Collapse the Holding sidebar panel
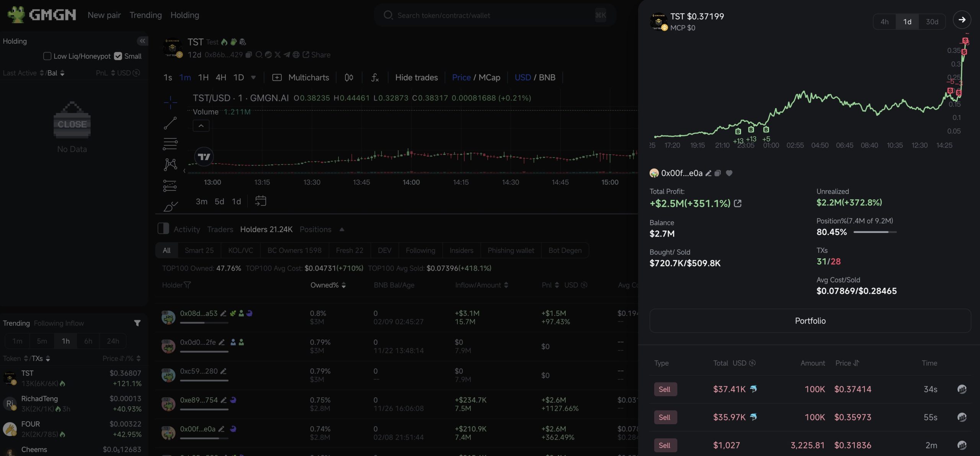Viewport: 980px width, 456px height. pos(142,41)
